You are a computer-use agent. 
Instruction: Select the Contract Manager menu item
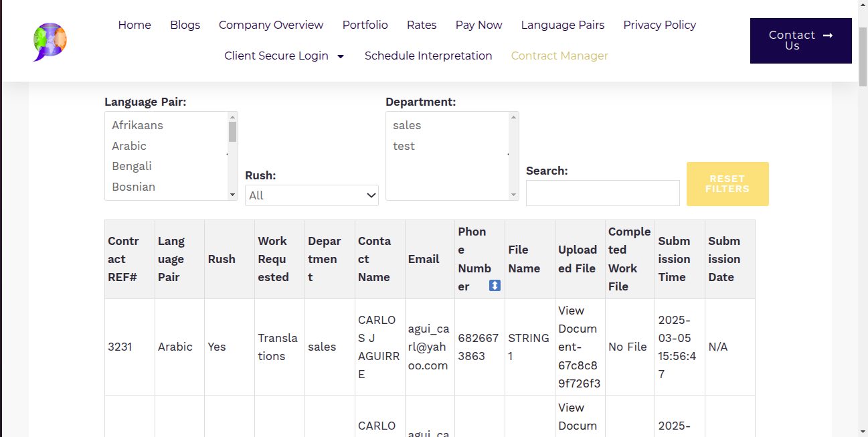(559, 56)
